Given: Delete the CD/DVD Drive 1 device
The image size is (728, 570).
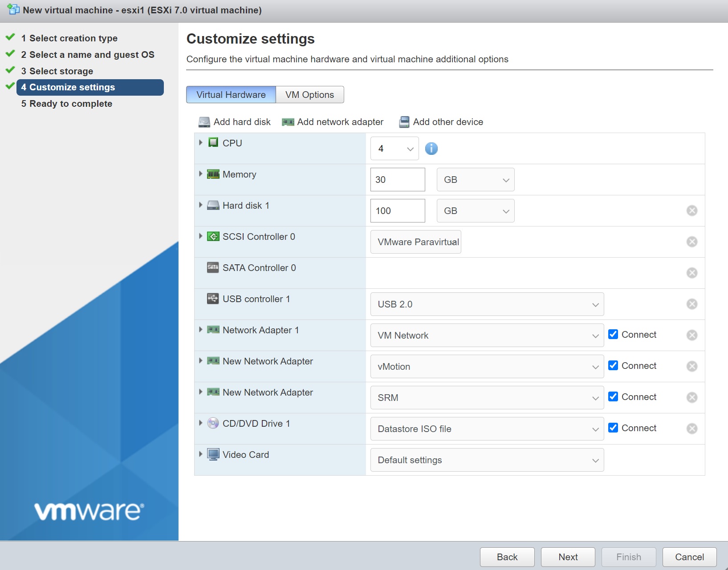Looking at the screenshot, I should click(691, 429).
